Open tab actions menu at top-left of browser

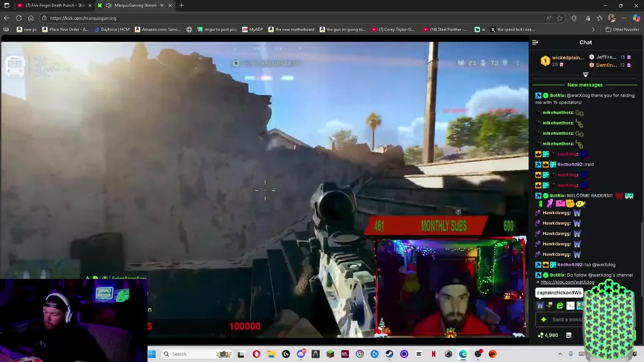pos(7,6)
